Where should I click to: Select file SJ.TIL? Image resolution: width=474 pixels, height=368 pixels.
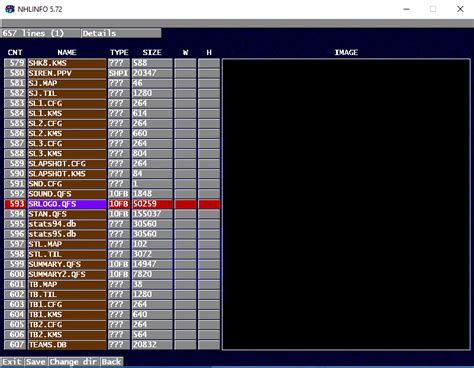click(x=67, y=93)
